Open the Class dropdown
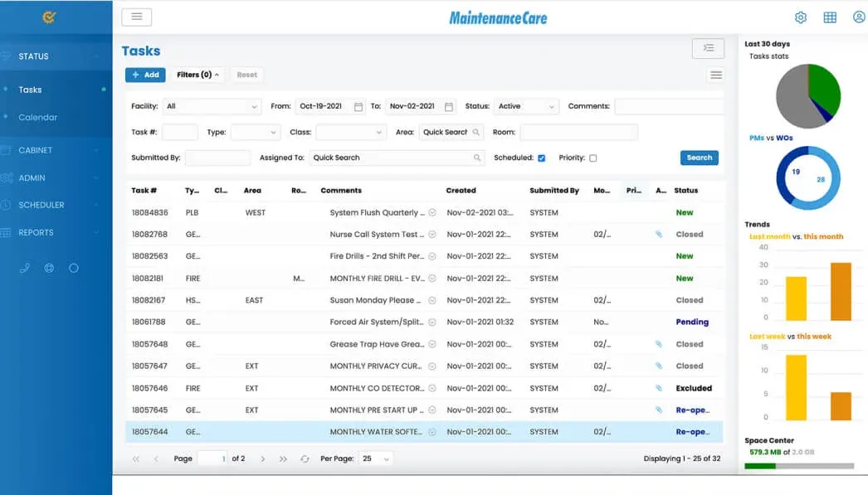 (x=350, y=132)
